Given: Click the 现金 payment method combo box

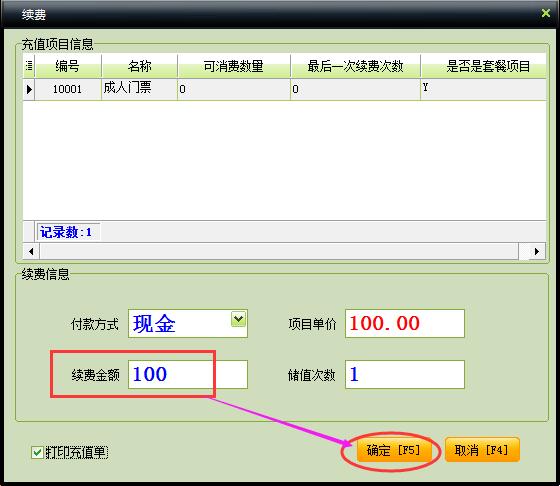Looking at the screenshot, I should pyautogui.click(x=188, y=324).
